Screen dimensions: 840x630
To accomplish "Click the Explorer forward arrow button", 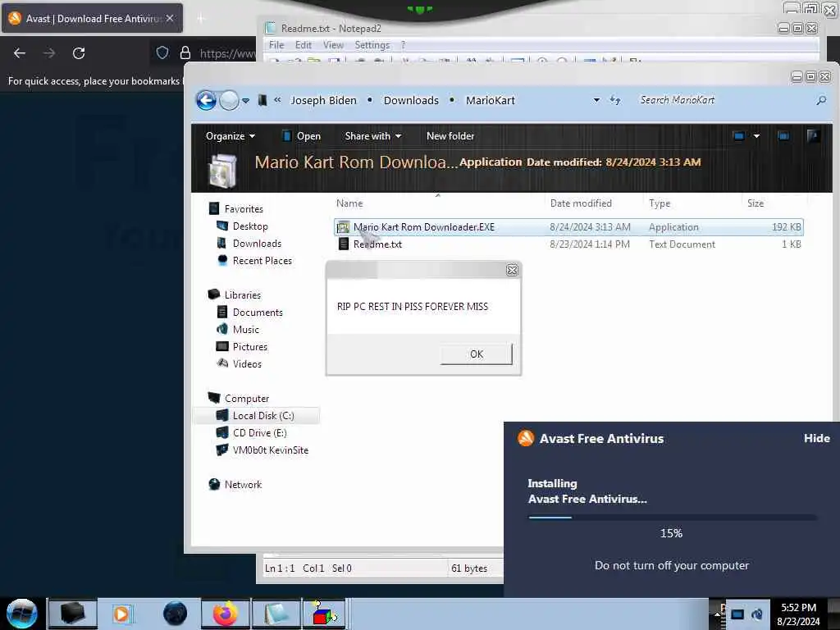I will click(230, 100).
